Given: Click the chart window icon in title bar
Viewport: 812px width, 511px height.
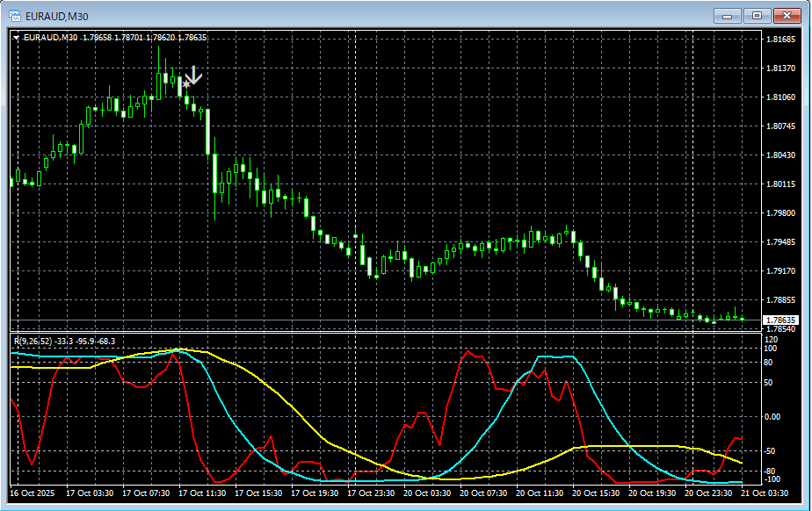Looking at the screenshot, I should 15,15.
